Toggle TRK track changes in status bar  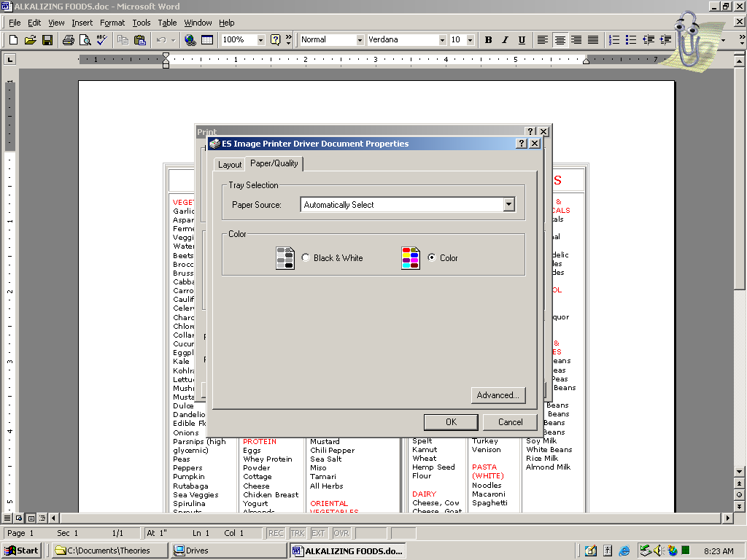click(x=298, y=533)
